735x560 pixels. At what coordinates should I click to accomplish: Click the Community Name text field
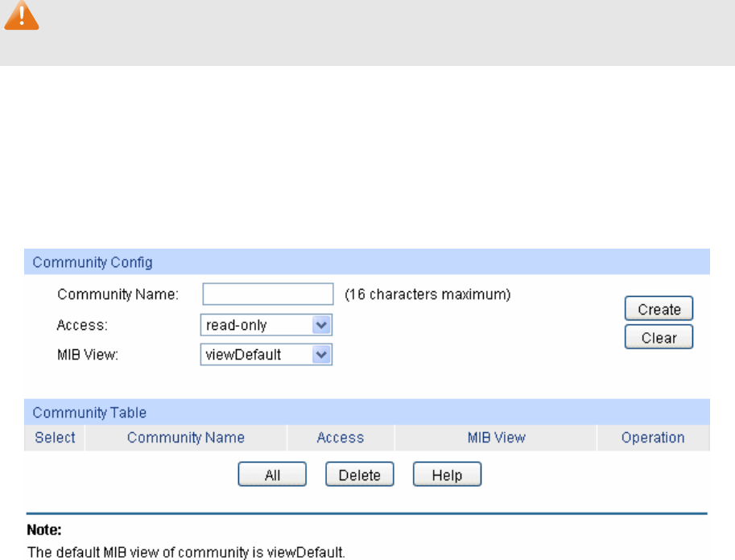pyautogui.click(x=267, y=294)
